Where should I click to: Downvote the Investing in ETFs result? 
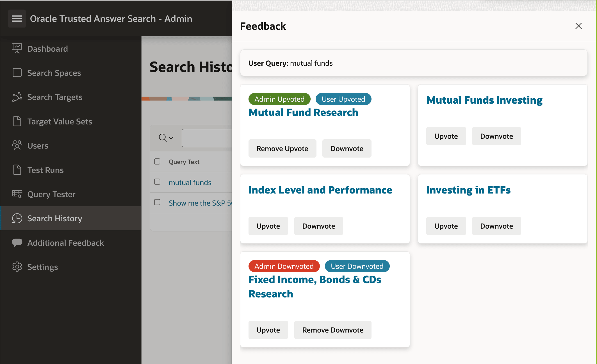pyautogui.click(x=496, y=226)
